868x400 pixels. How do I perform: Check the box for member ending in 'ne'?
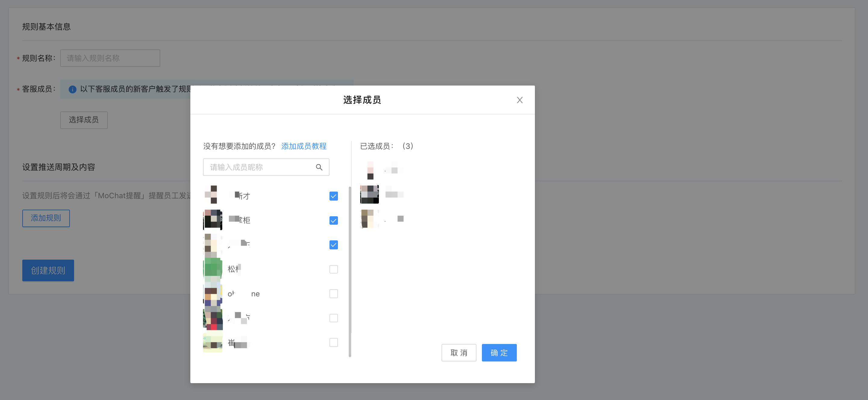(x=333, y=293)
